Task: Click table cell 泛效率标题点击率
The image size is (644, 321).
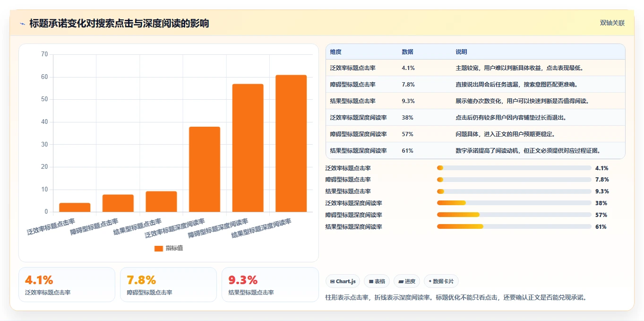Action: [x=353, y=68]
